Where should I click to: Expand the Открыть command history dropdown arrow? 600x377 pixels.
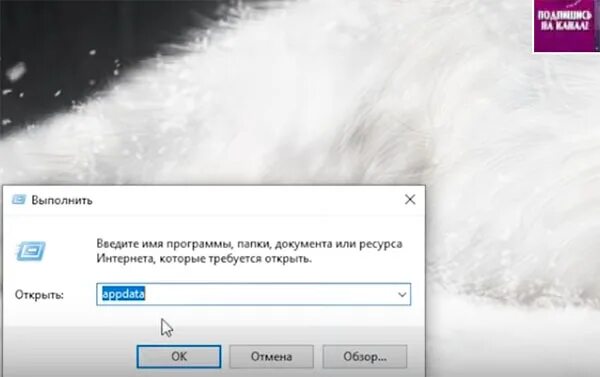click(402, 294)
